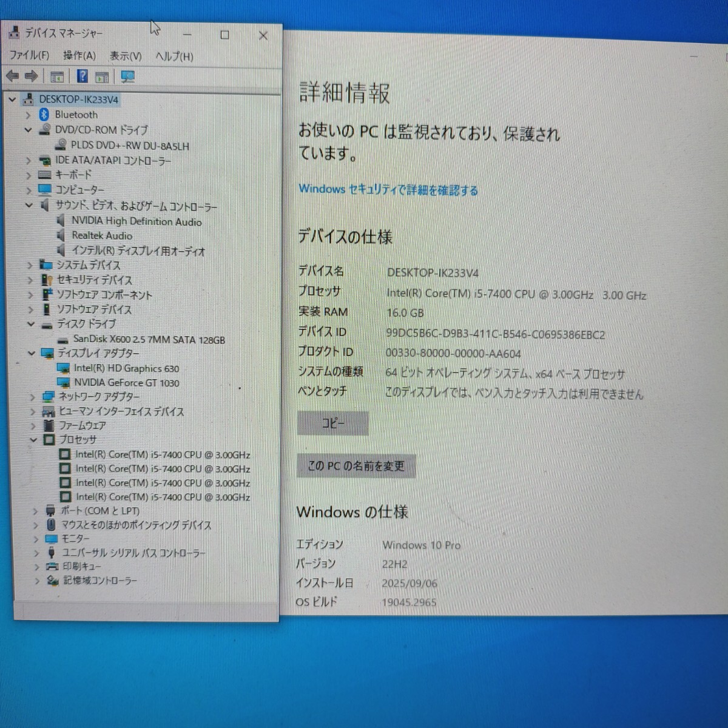This screenshot has height=728, width=728.
Task: Click the OS build 19045.2965 value
Action: (409, 602)
